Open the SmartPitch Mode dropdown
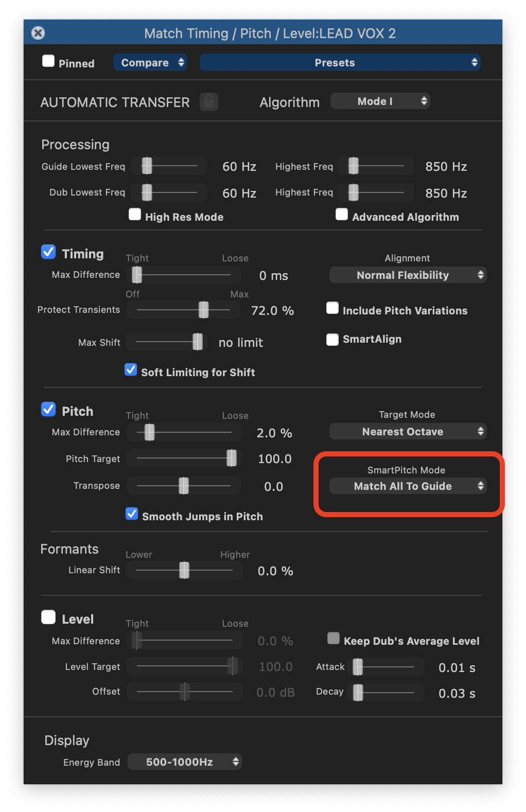The height and width of the screenshot is (812, 526). [x=407, y=486]
